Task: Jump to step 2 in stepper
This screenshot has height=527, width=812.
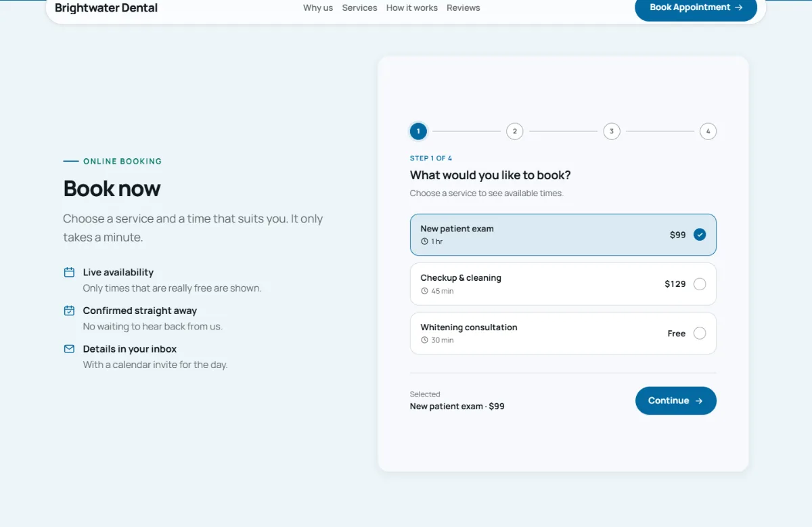Action: tap(515, 131)
